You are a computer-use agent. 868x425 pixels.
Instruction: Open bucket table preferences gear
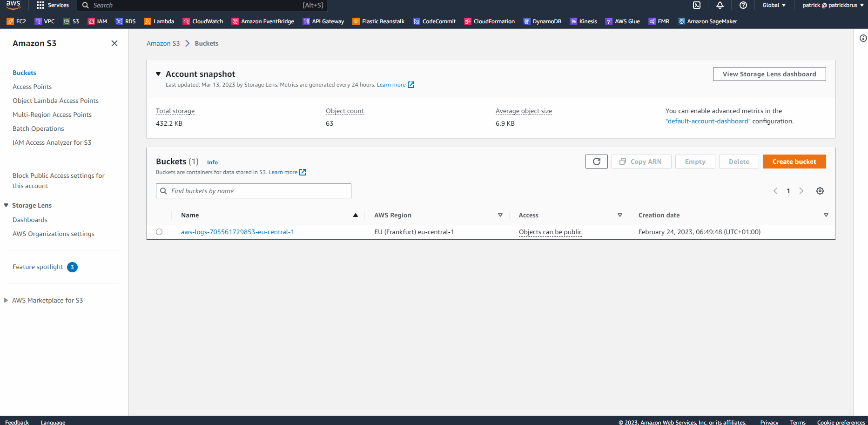tap(820, 191)
